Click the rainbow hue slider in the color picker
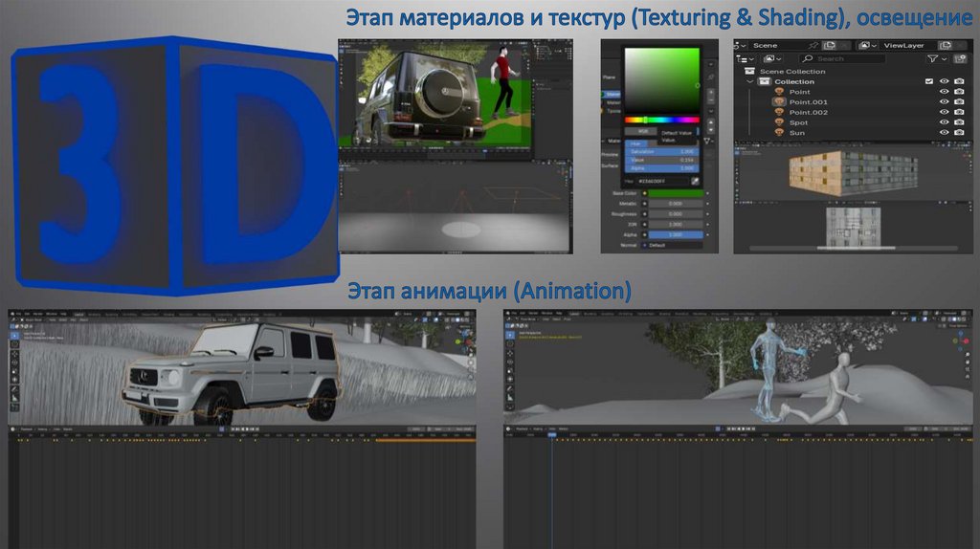This screenshot has width=980, height=549. coord(662,120)
